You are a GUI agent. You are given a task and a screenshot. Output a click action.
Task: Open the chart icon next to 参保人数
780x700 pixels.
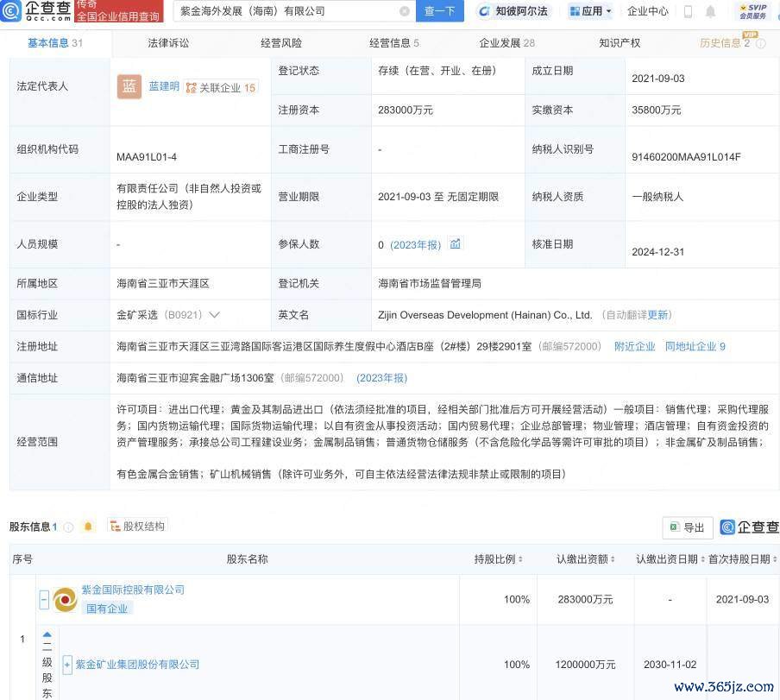pos(456,243)
